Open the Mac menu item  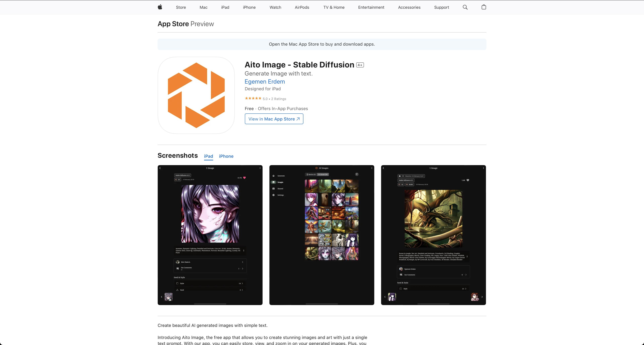pyautogui.click(x=203, y=7)
